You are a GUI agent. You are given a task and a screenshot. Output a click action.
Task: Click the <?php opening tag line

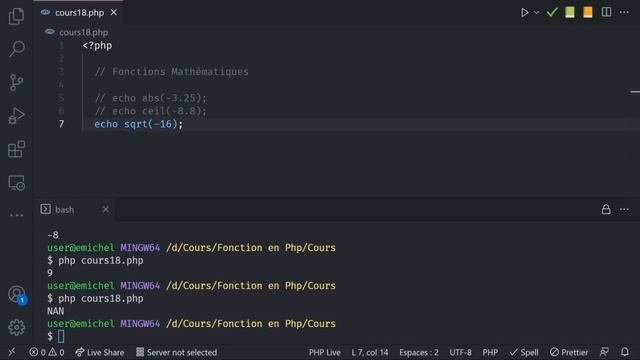97,46
